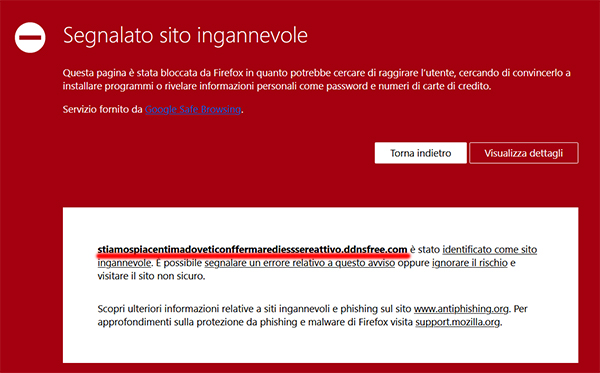Click the Torna indietro button
Screen dimensions: 600x373
click(x=421, y=153)
